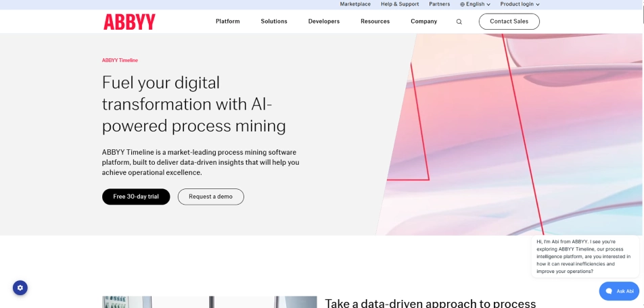Open the cookie settings gear button

click(20, 288)
